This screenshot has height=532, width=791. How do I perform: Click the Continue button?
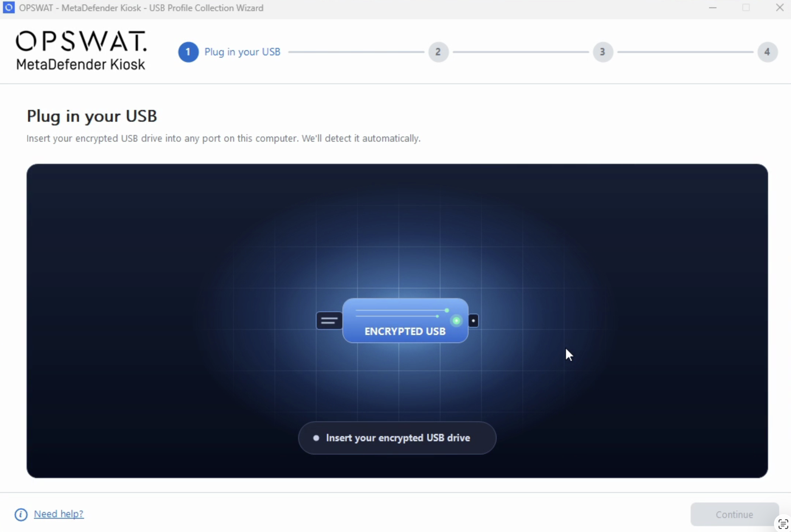(x=734, y=514)
